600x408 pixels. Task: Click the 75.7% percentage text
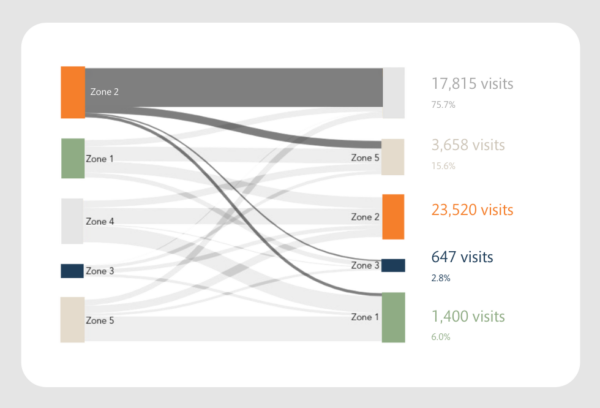click(443, 104)
